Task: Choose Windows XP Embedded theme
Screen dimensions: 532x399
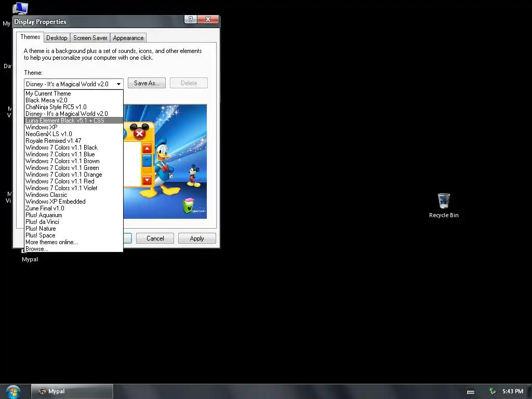Action: [74, 202]
